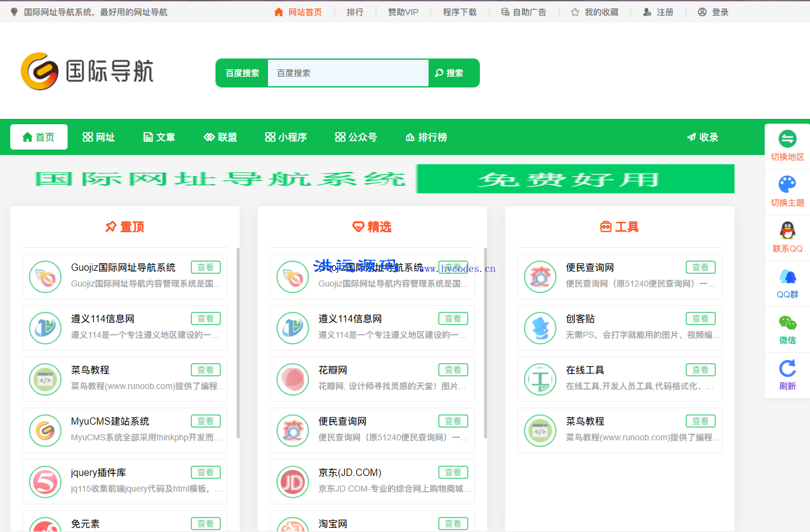Open 排行榜 in green navigation bar
Screen dimensions: 810x532
(427, 137)
